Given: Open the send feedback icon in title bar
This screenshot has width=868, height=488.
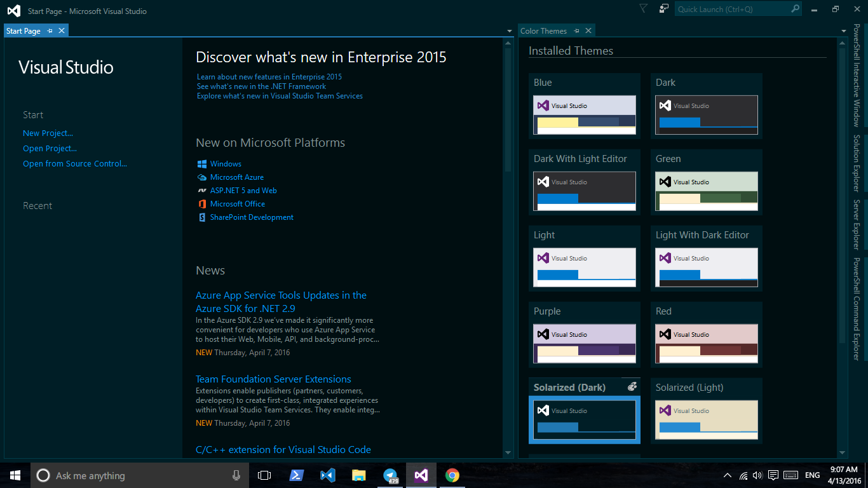Looking at the screenshot, I should click(664, 9).
